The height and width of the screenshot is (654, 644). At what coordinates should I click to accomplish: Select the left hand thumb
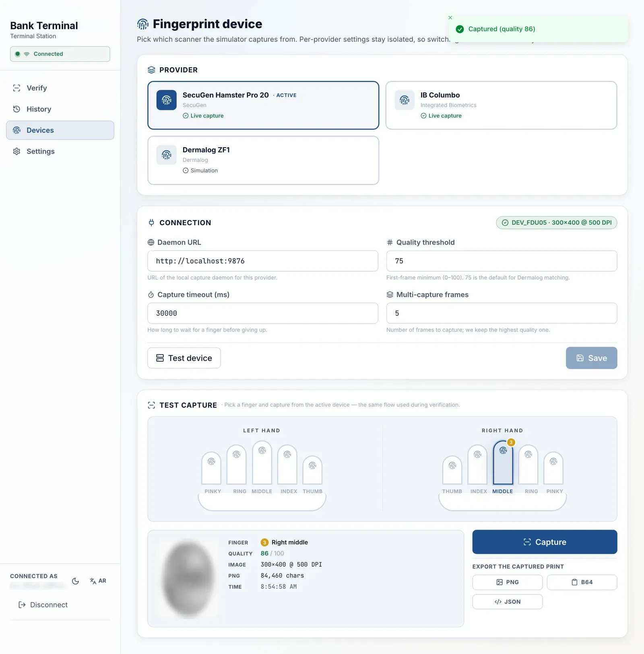click(x=312, y=470)
